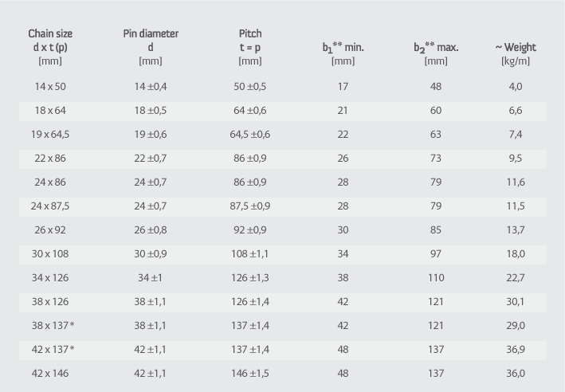Click the b2 max value 110
Viewport: 565px width, 392px height.
click(436, 278)
